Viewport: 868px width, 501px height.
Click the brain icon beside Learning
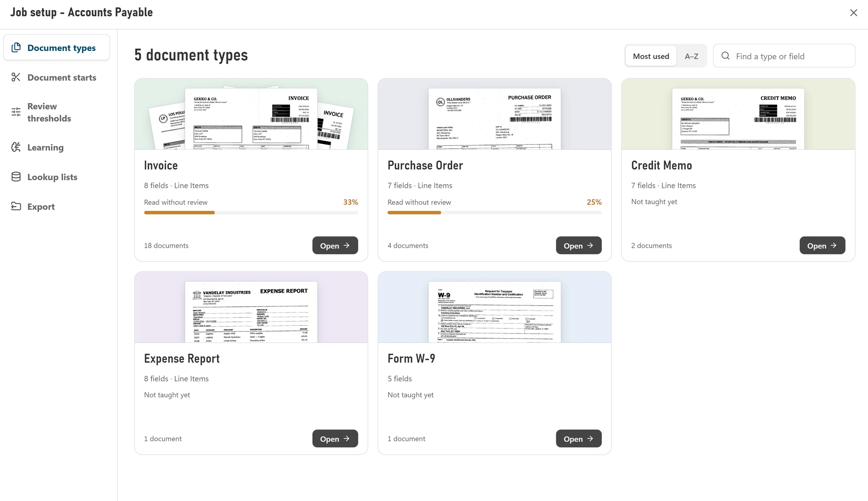pyautogui.click(x=16, y=147)
